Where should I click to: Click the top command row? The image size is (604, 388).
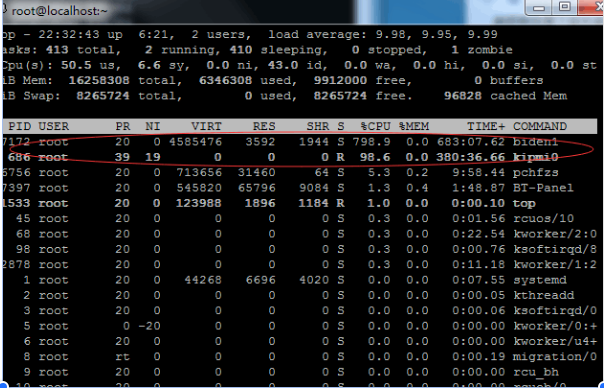tap(300, 203)
